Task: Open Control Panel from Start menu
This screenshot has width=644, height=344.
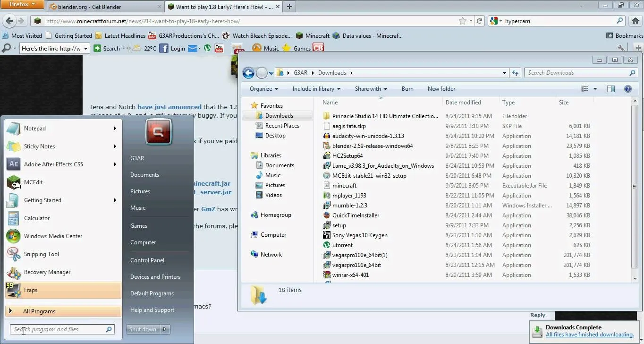Action: [x=147, y=260]
